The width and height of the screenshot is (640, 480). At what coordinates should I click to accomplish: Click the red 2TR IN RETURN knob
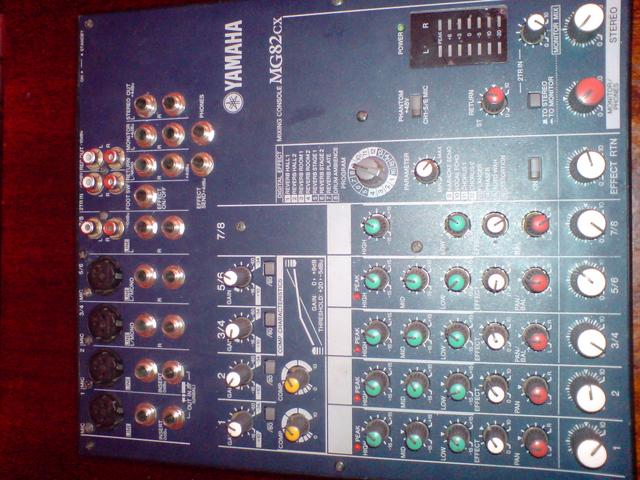(x=493, y=99)
